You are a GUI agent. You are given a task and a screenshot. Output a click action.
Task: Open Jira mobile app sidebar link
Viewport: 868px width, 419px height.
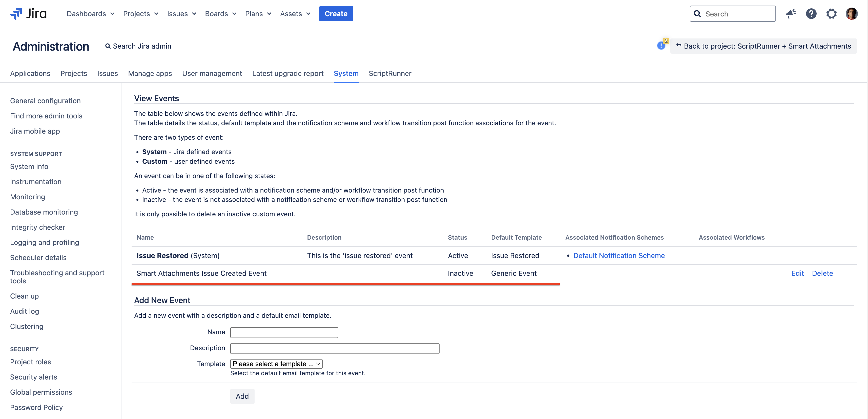pyautogui.click(x=35, y=131)
